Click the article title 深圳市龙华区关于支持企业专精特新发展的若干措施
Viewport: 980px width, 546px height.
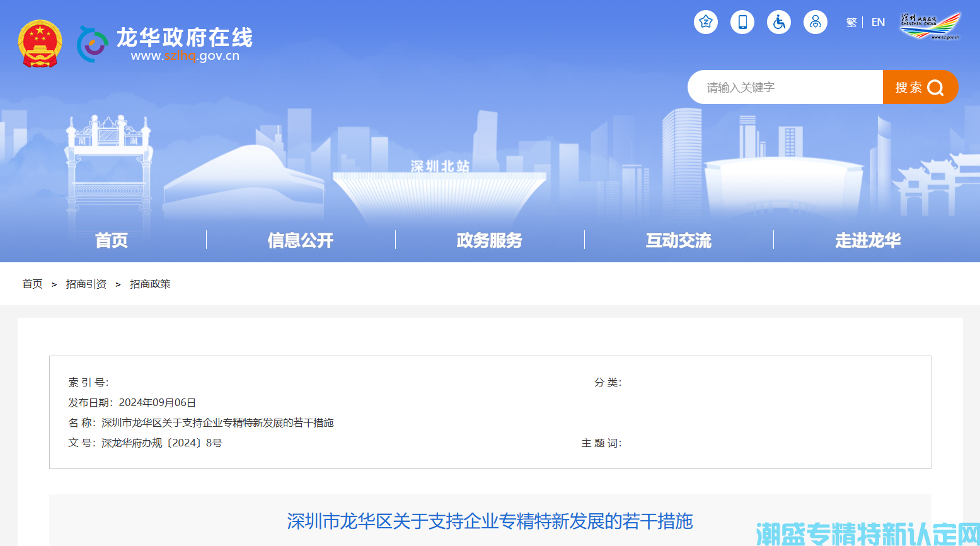click(x=490, y=521)
